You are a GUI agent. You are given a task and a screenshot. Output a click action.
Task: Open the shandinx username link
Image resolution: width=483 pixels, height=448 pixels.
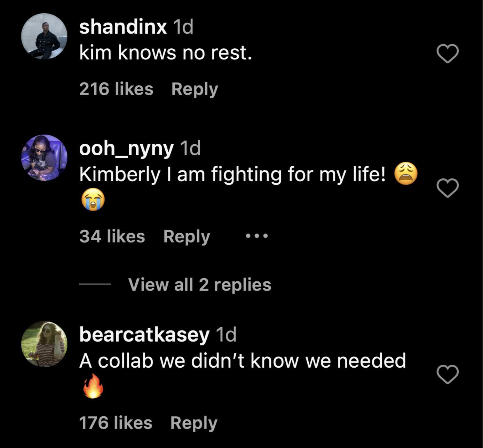(x=123, y=27)
